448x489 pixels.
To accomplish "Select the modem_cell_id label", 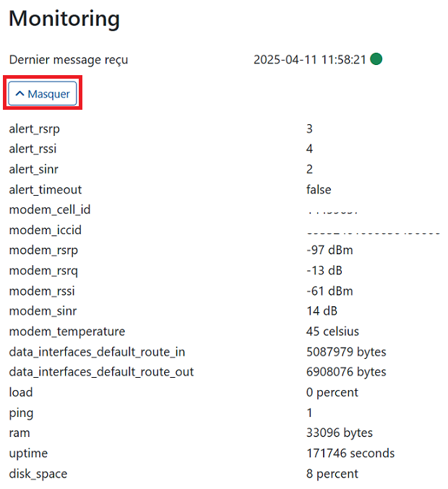I will pyautogui.click(x=50, y=209).
